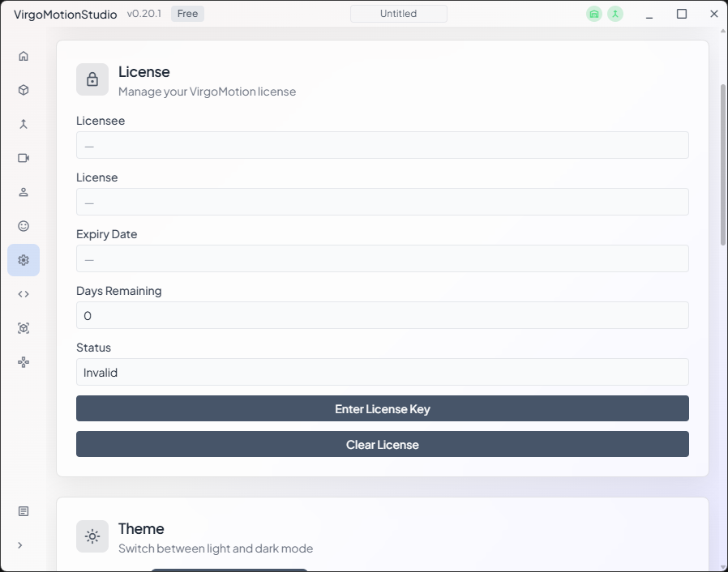Open the video camera sidebar icon

(x=24, y=158)
